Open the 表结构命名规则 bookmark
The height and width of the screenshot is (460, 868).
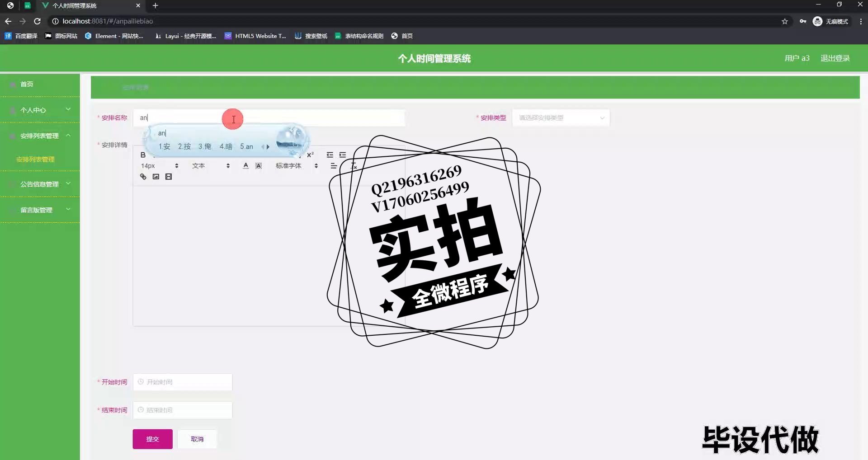tap(359, 36)
